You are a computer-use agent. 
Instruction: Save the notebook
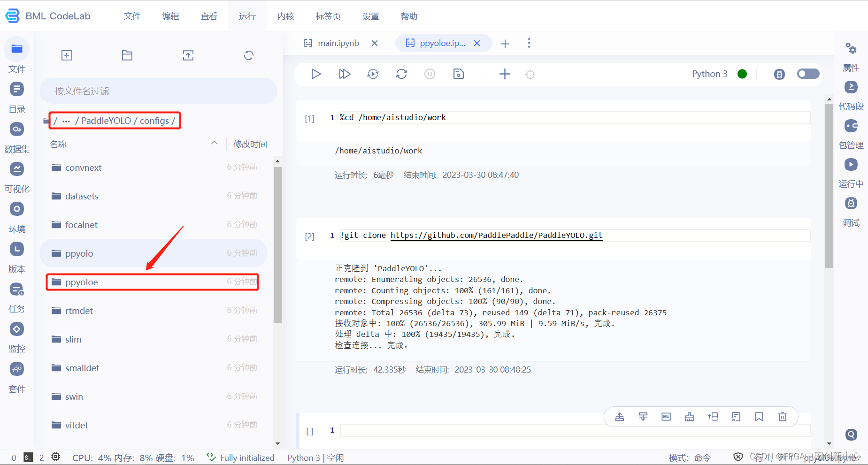459,74
